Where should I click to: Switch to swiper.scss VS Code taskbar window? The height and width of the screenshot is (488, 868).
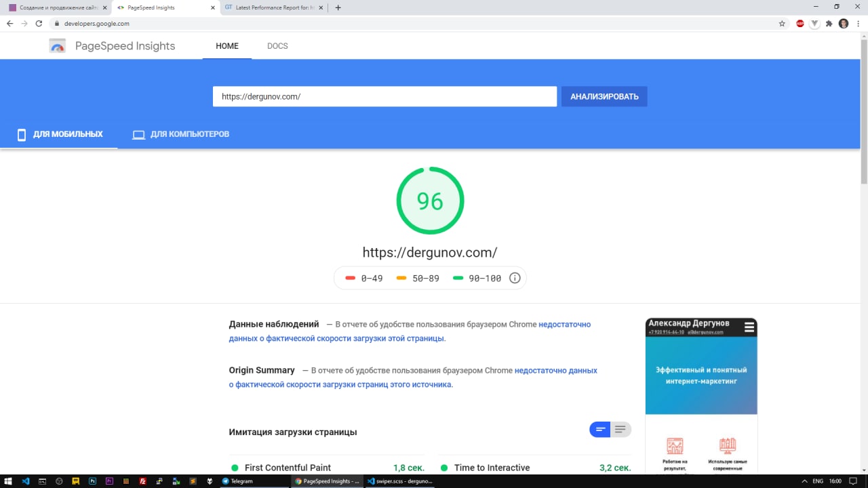click(x=399, y=481)
